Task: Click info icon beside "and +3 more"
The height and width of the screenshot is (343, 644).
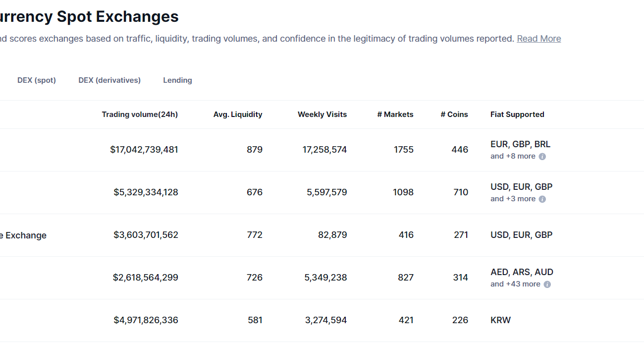Action: [542, 199]
